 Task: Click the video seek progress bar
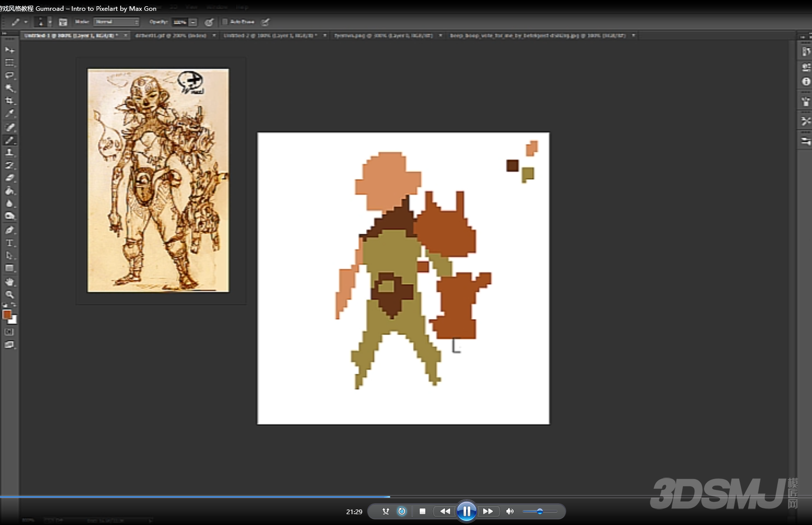(406, 497)
